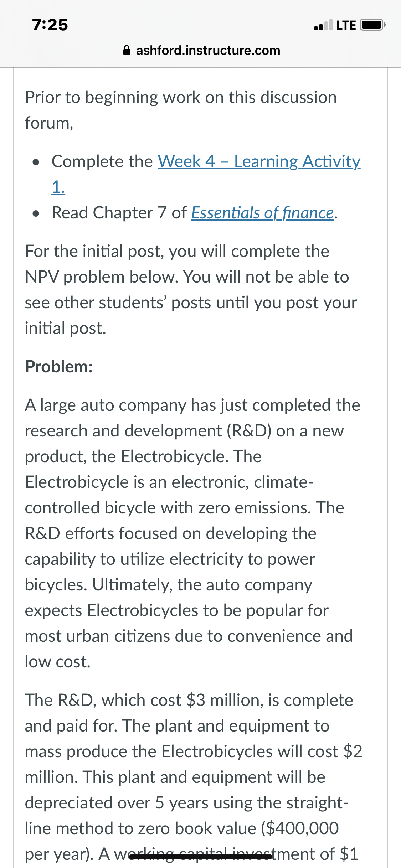This screenshot has height=868, width=401.
Task: Tap the "Prior to beginning work" intro text
Action: click(181, 110)
